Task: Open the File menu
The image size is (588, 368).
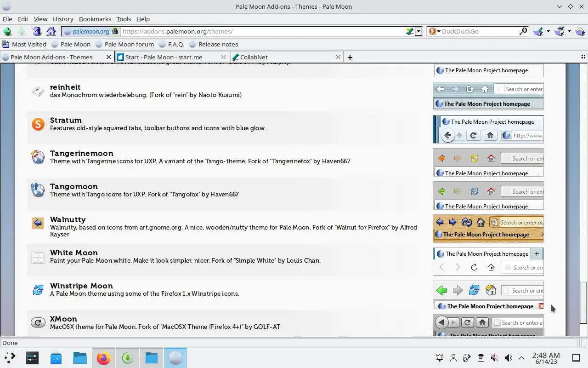Action: [x=7, y=19]
